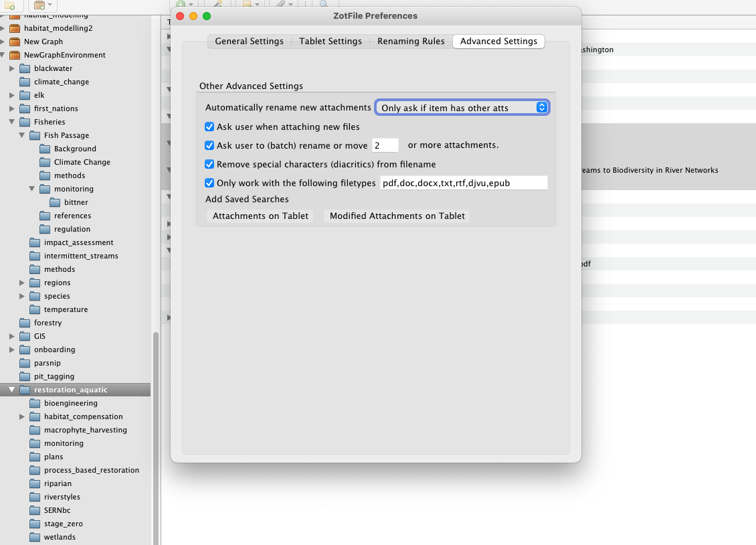Open the Automatically rename new attachments dropdown
This screenshot has width=756, height=545.
(x=462, y=108)
